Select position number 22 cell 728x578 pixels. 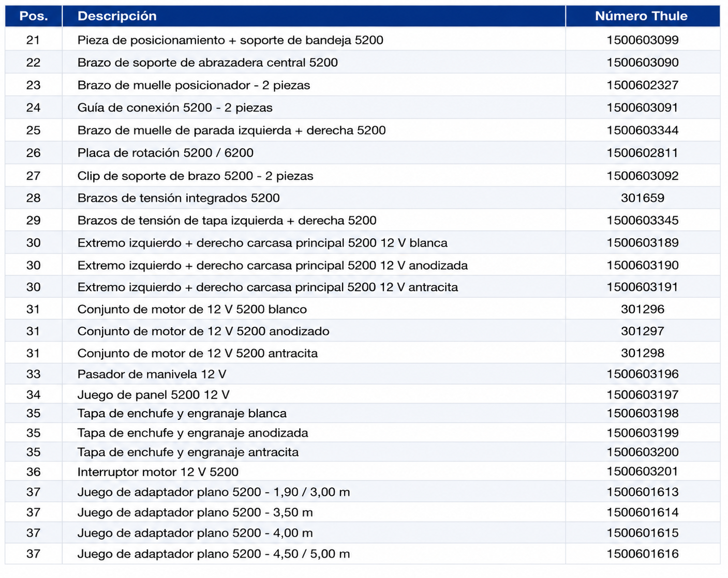[34, 63]
